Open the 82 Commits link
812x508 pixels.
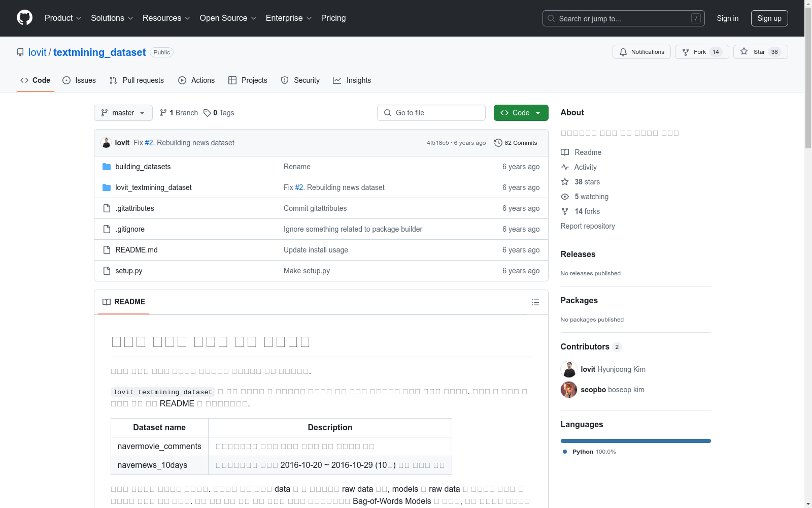tap(516, 143)
